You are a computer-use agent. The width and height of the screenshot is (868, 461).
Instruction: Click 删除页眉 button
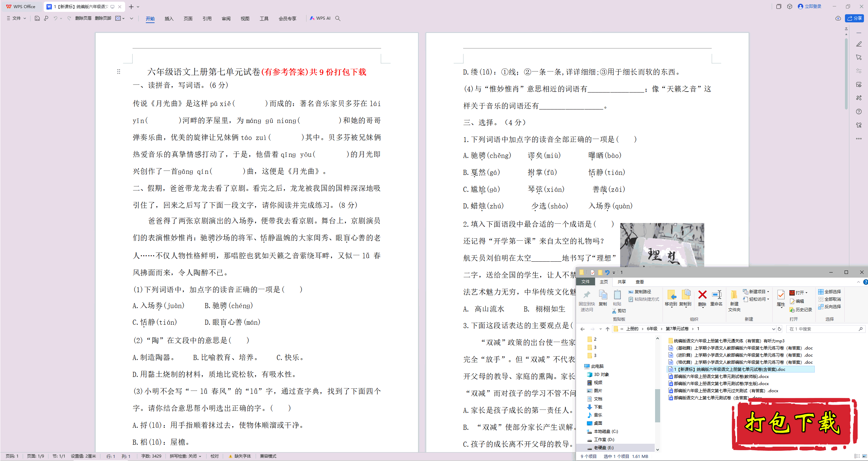coord(83,18)
